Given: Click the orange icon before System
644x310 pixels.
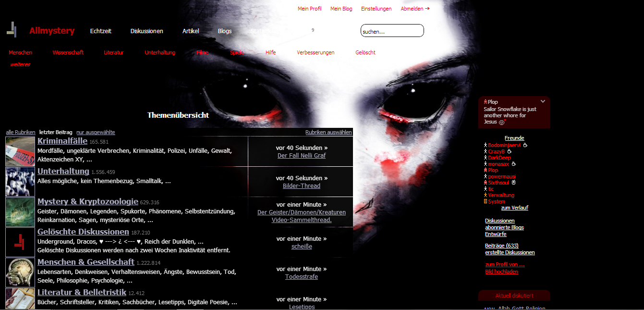Looking at the screenshot, I should [x=486, y=201].
